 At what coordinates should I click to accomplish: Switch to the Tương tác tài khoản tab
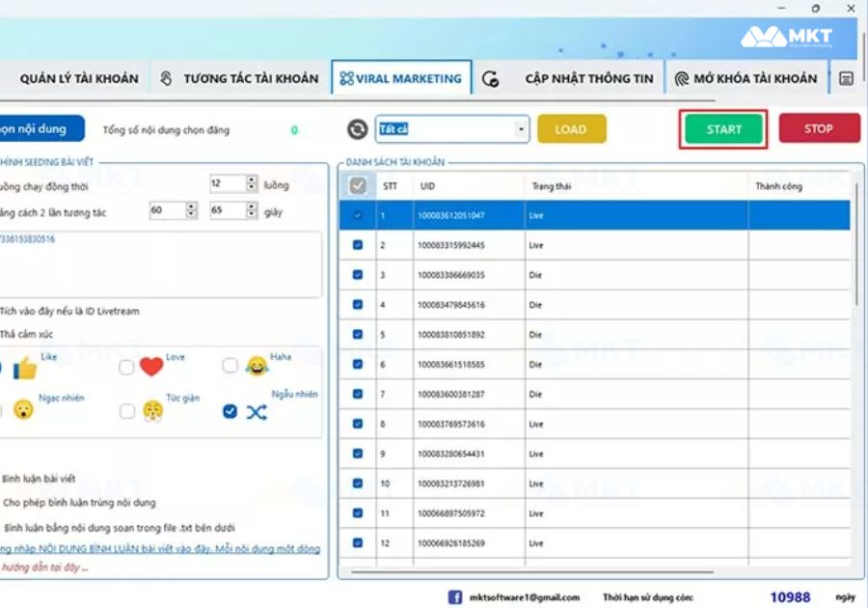tap(239, 78)
